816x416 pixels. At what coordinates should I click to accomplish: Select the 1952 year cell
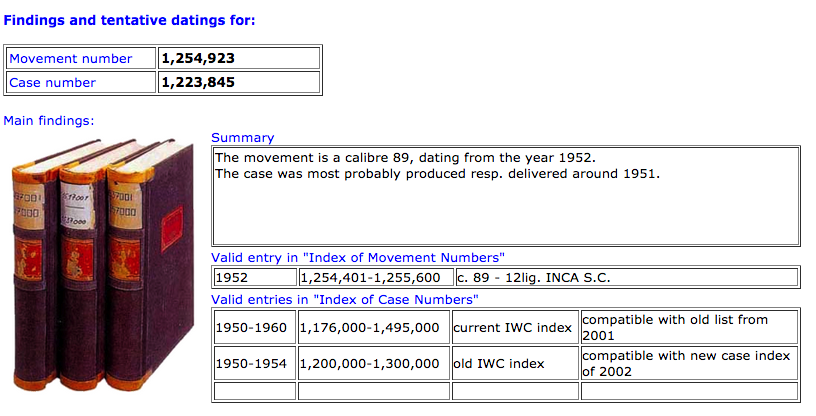coord(255,277)
